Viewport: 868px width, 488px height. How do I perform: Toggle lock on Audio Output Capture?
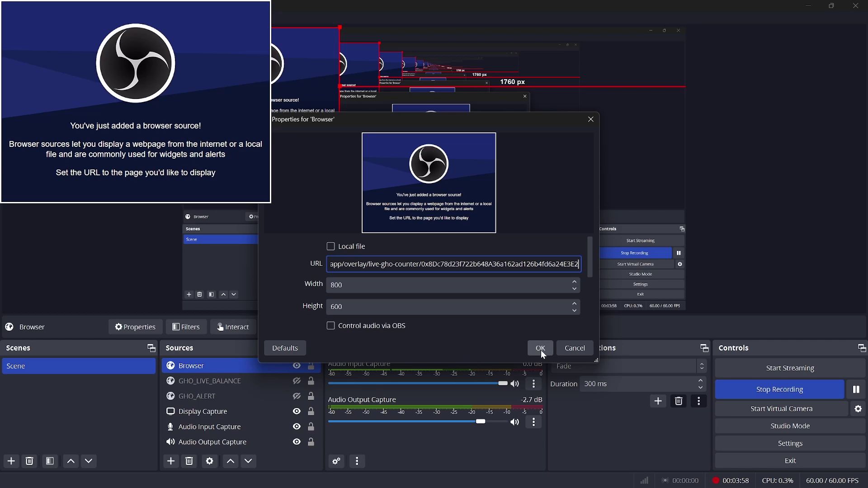click(311, 442)
